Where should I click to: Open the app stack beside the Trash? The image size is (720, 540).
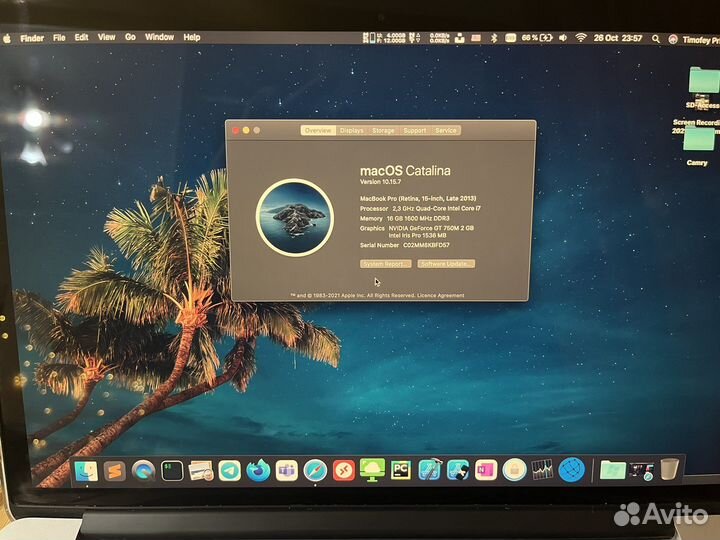(x=642, y=470)
